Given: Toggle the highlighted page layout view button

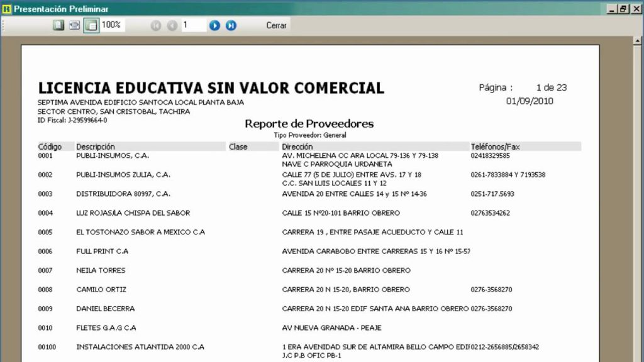Looking at the screenshot, I should point(91,25).
